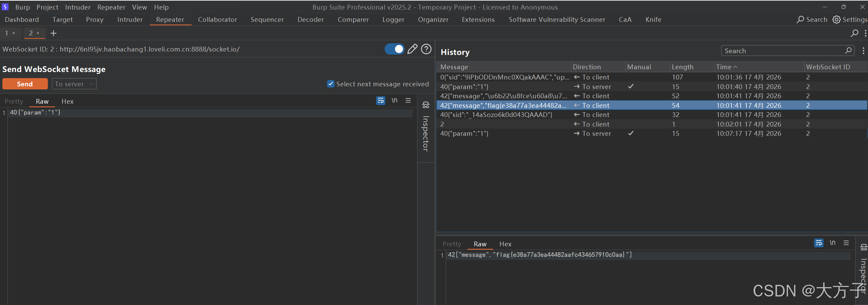
Task: Click the global Search icon
Action: [x=812, y=19]
